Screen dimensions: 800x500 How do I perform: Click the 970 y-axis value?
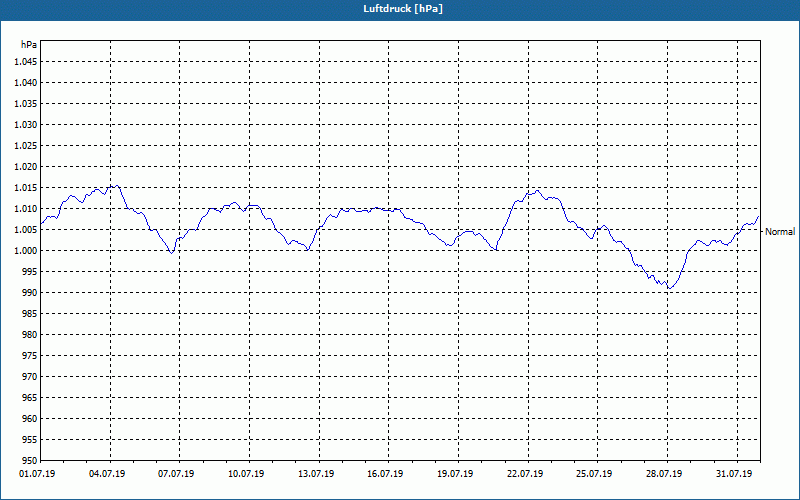point(30,377)
